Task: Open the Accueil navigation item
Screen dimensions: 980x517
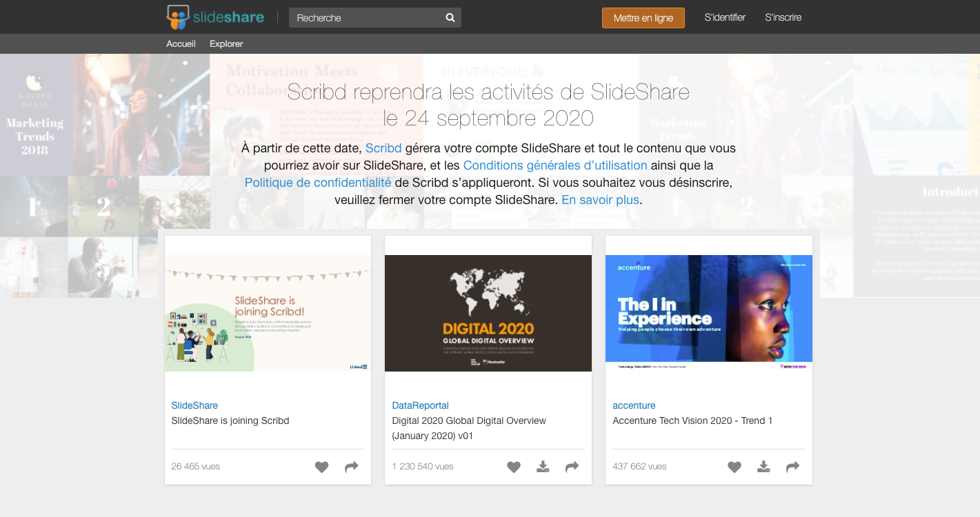Action: pos(181,43)
